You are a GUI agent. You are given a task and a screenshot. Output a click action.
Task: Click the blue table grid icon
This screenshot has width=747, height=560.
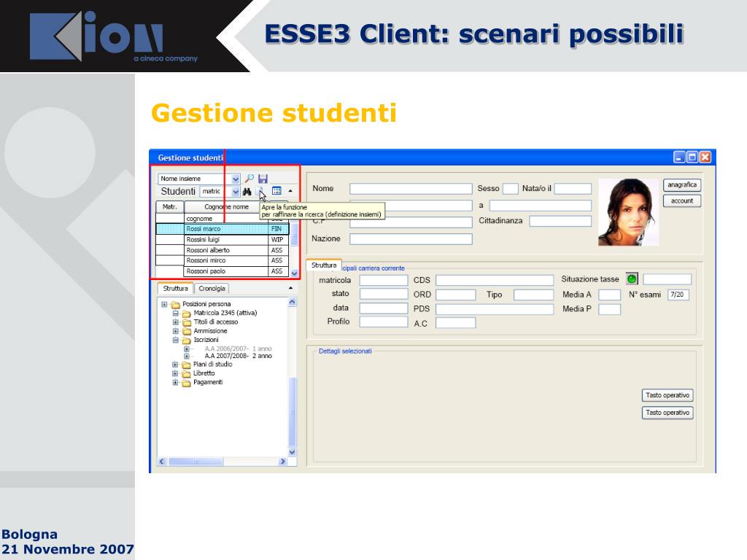tap(276, 191)
